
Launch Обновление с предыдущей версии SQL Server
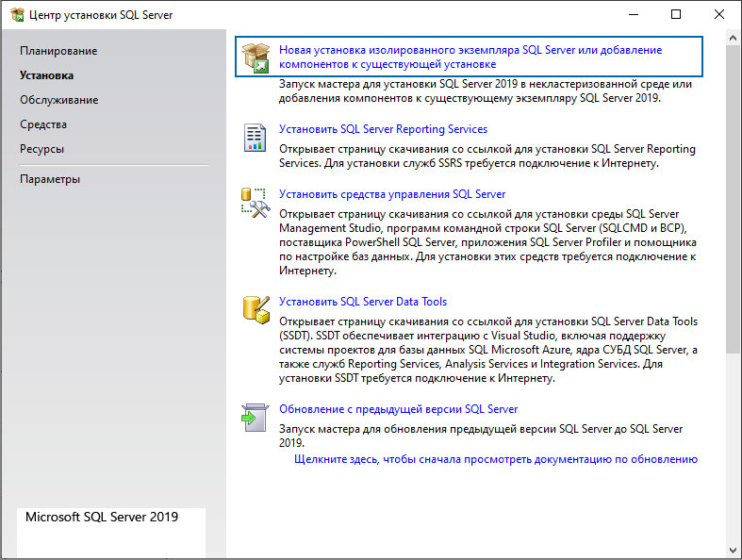tap(399, 409)
